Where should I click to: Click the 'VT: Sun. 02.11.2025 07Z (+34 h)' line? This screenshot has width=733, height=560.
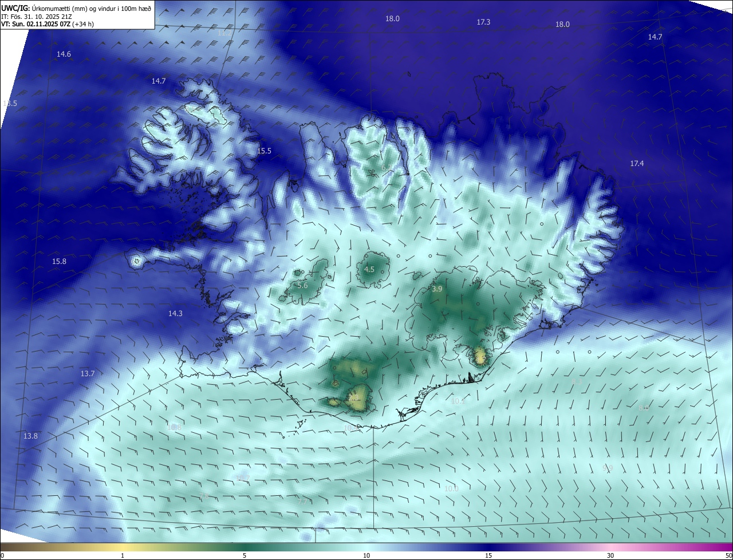48,24
